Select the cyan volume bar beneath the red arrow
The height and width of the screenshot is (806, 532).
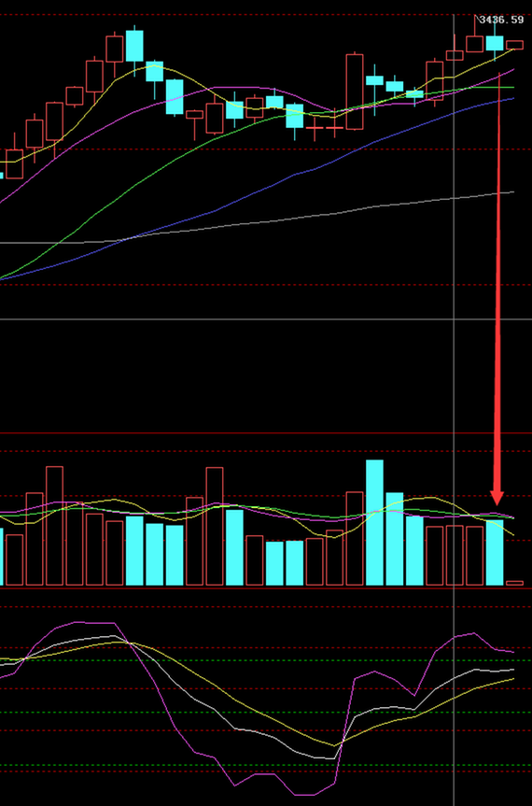(x=495, y=553)
